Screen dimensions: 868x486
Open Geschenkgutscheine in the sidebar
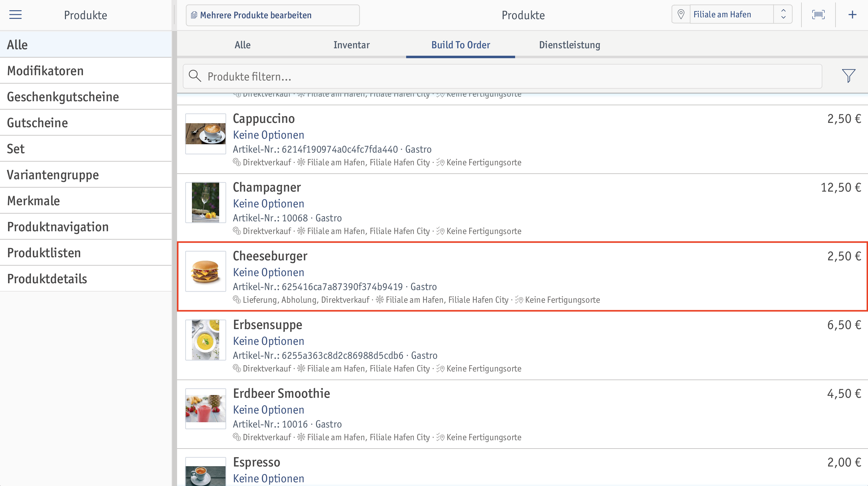click(x=85, y=96)
